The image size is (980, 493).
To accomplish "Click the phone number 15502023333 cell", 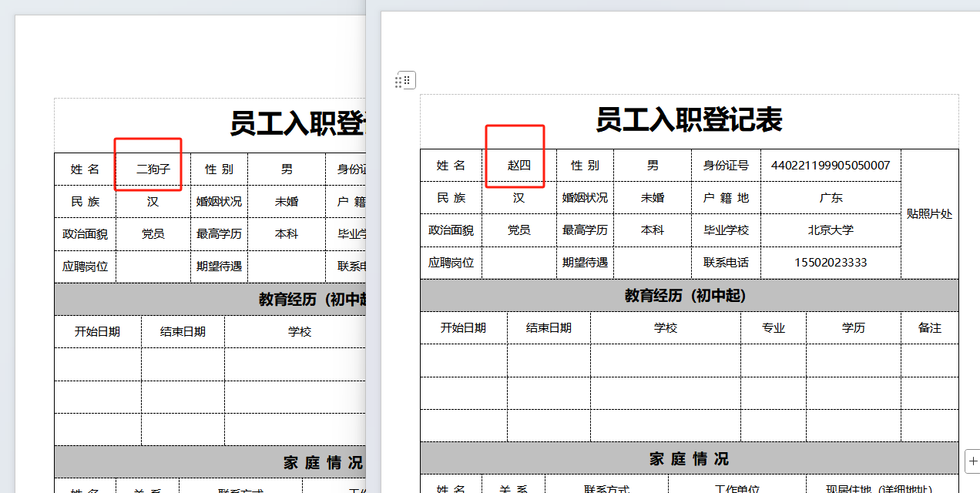I will click(x=831, y=263).
